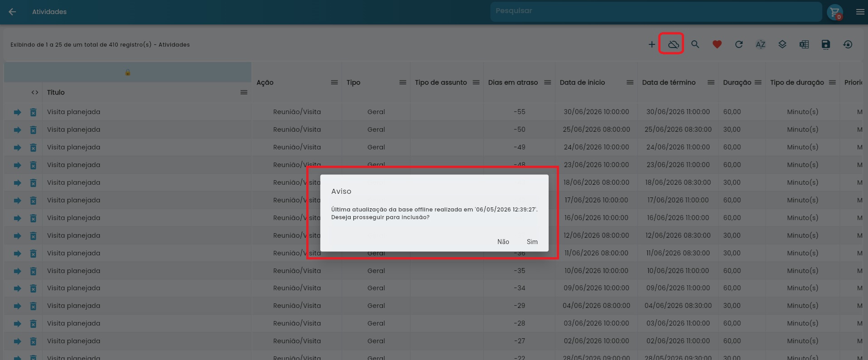Click the restore history icon
This screenshot has width=868, height=360.
coord(847,44)
